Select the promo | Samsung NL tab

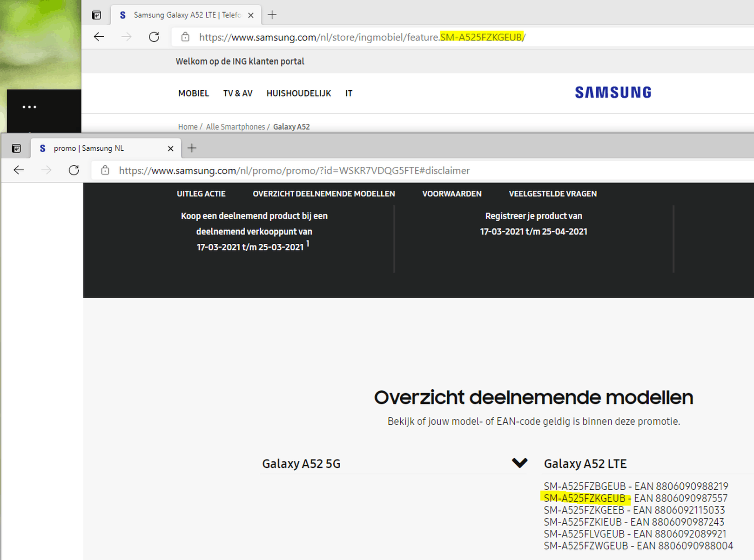[x=106, y=148]
